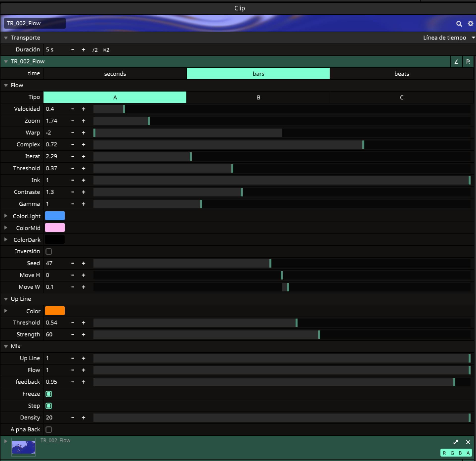
Task: Click the search magnifier icon in clip header
Action: [459, 24]
